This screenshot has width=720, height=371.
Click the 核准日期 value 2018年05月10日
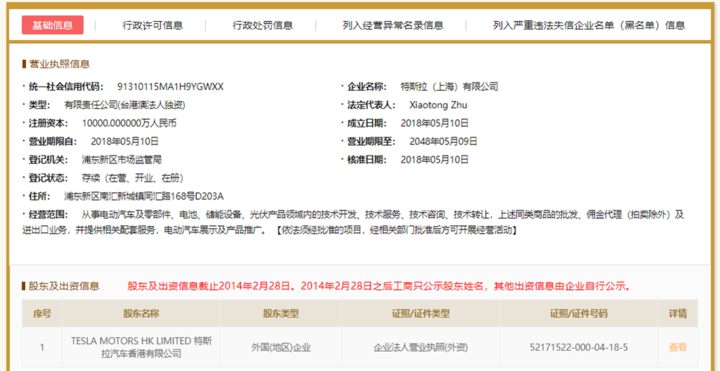tap(434, 160)
